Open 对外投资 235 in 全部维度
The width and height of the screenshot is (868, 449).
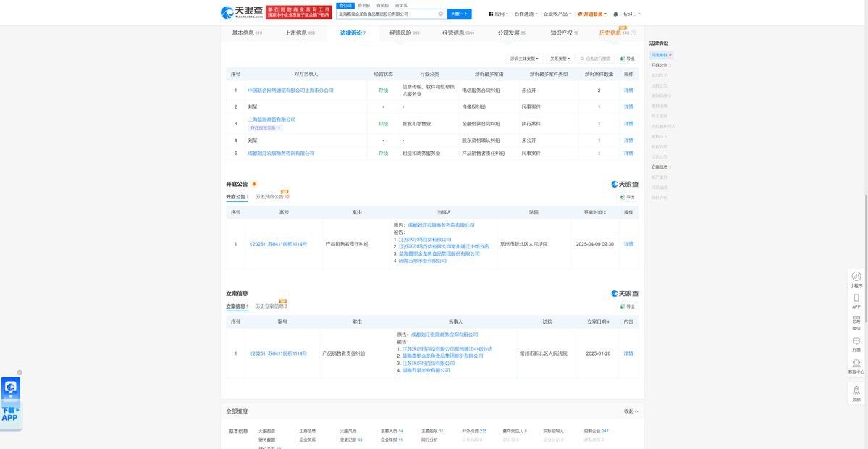[x=474, y=431]
